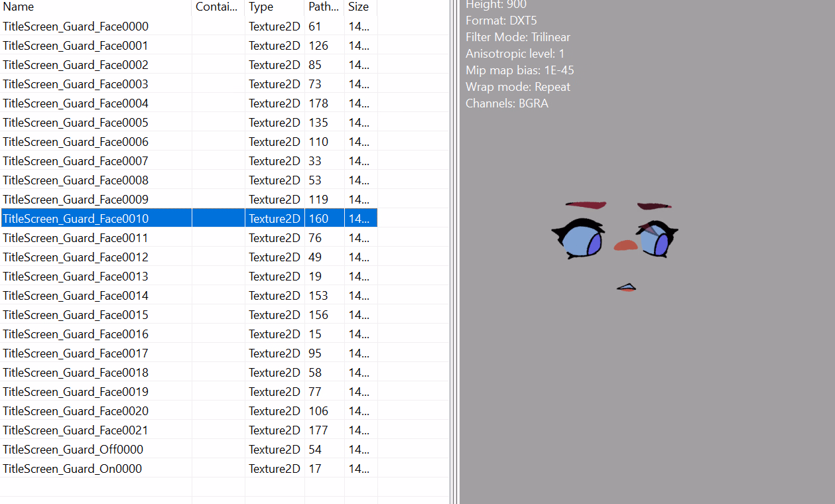Screen dimensions: 835x504
Task: Select TitleScreen_Guard_Face0003 texture
Action: 76,84
